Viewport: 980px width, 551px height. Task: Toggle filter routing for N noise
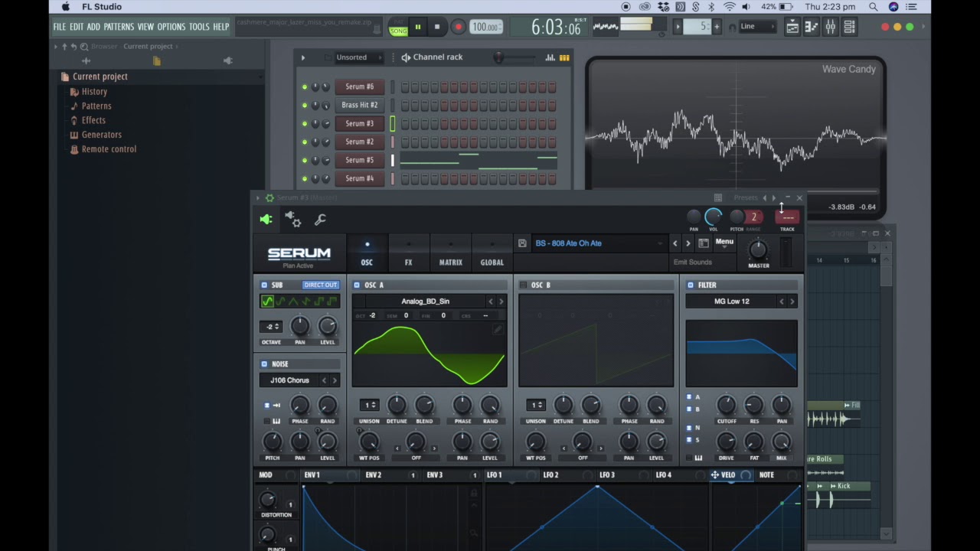coord(689,428)
